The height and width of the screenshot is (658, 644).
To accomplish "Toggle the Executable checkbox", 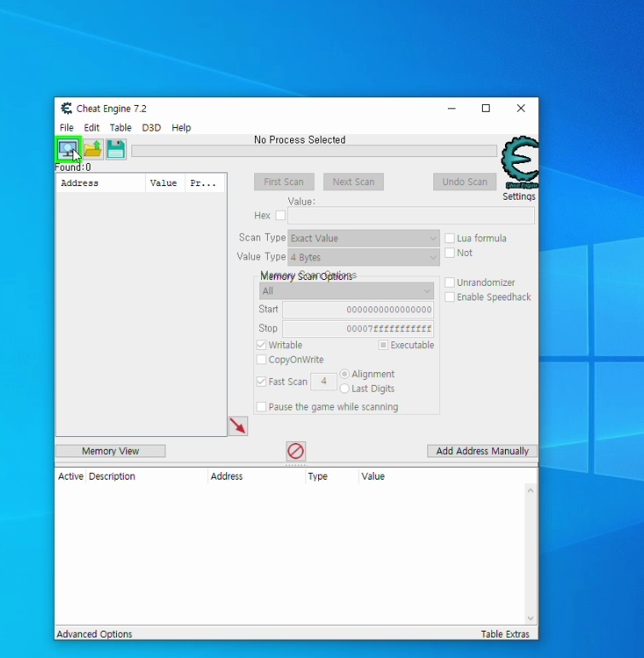I will tap(383, 345).
